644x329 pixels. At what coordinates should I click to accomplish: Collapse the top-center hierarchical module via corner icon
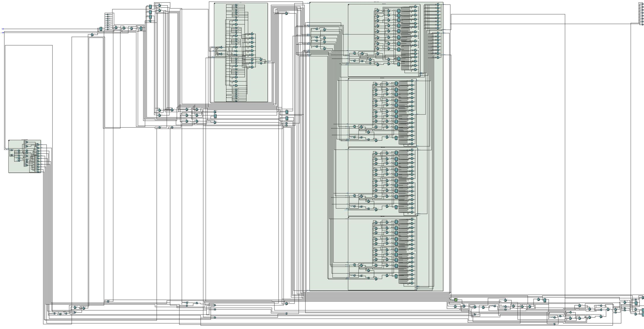(x=215, y=4)
